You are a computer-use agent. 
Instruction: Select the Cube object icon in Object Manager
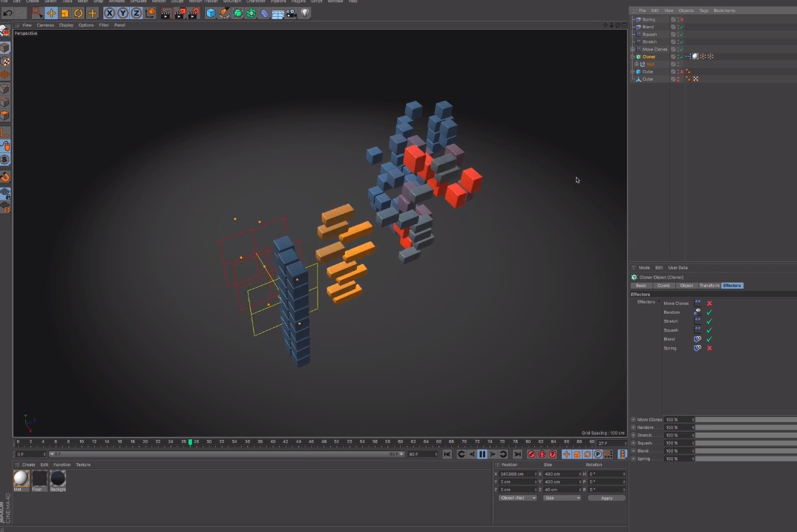[x=638, y=71]
